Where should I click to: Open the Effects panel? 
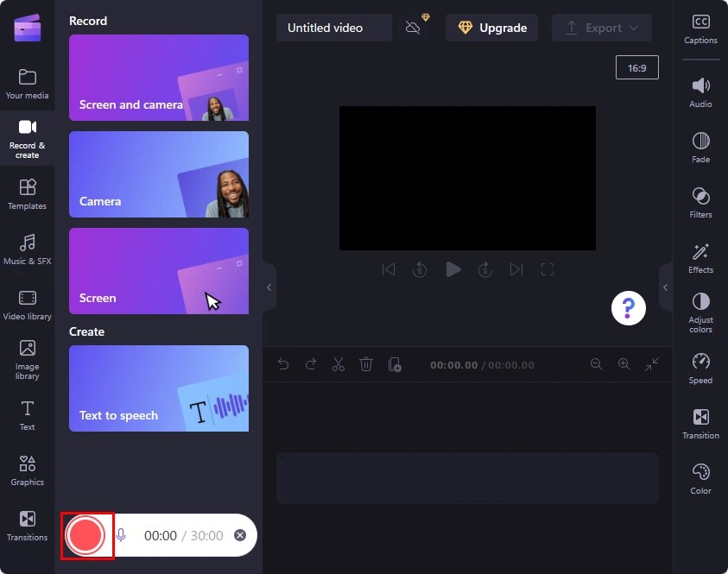tap(700, 257)
